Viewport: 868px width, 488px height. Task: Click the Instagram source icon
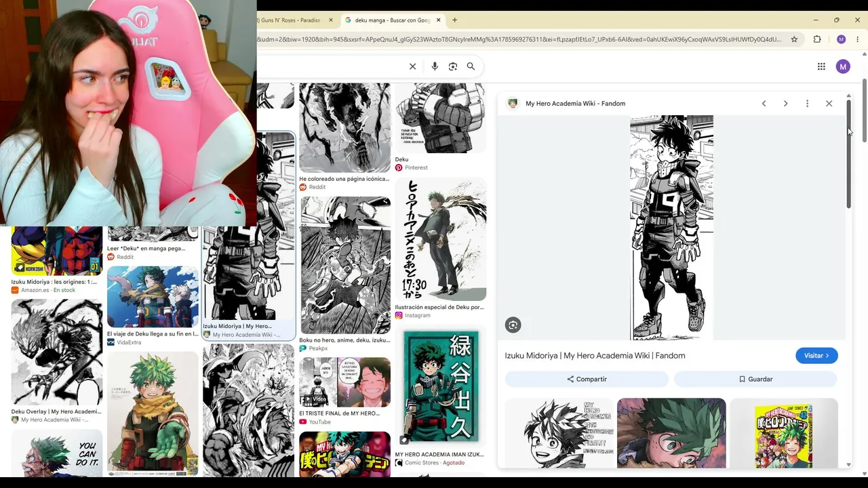(x=399, y=315)
